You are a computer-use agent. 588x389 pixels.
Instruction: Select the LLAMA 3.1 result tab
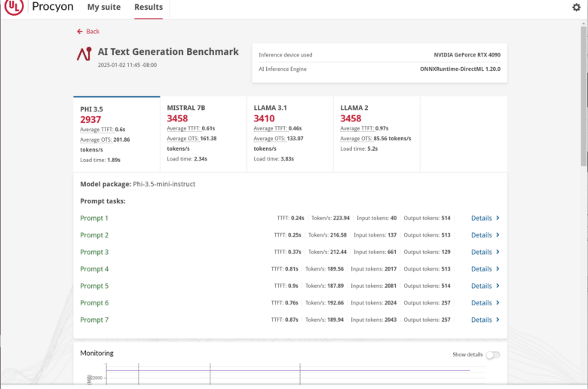point(290,134)
